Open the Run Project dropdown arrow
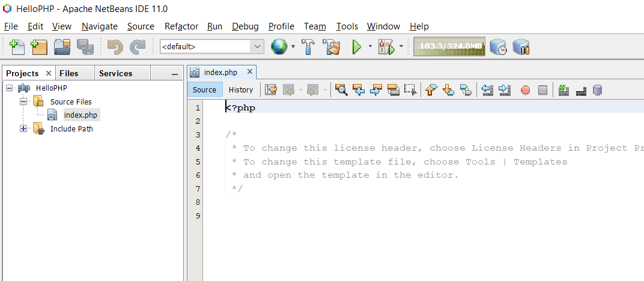The height and width of the screenshot is (281, 644). point(369,46)
